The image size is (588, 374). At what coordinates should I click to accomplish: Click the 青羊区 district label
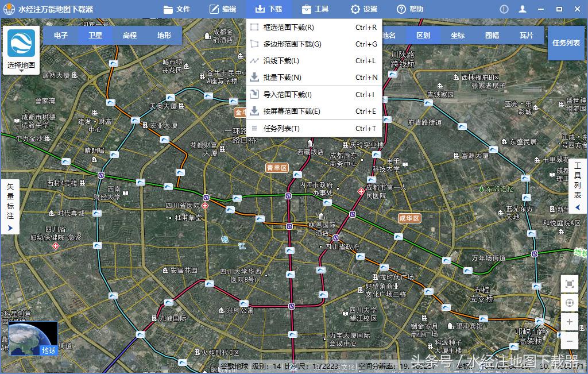click(277, 168)
